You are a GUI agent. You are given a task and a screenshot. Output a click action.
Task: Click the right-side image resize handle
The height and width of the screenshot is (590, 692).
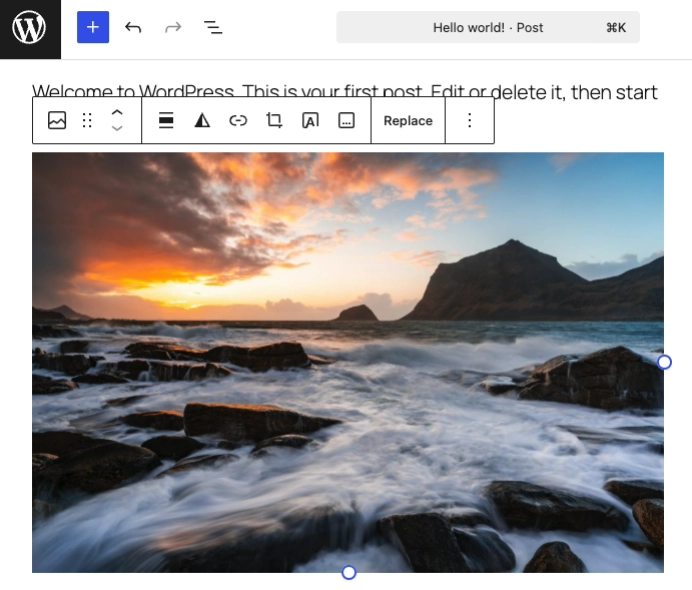tap(664, 362)
